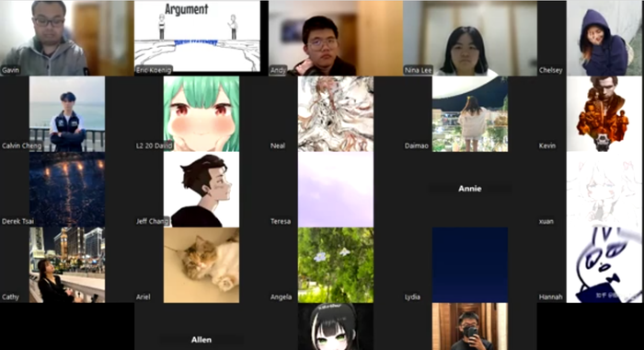Click the L2 20 David name label
This screenshot has width=644, height=350.
pos(154,146)
